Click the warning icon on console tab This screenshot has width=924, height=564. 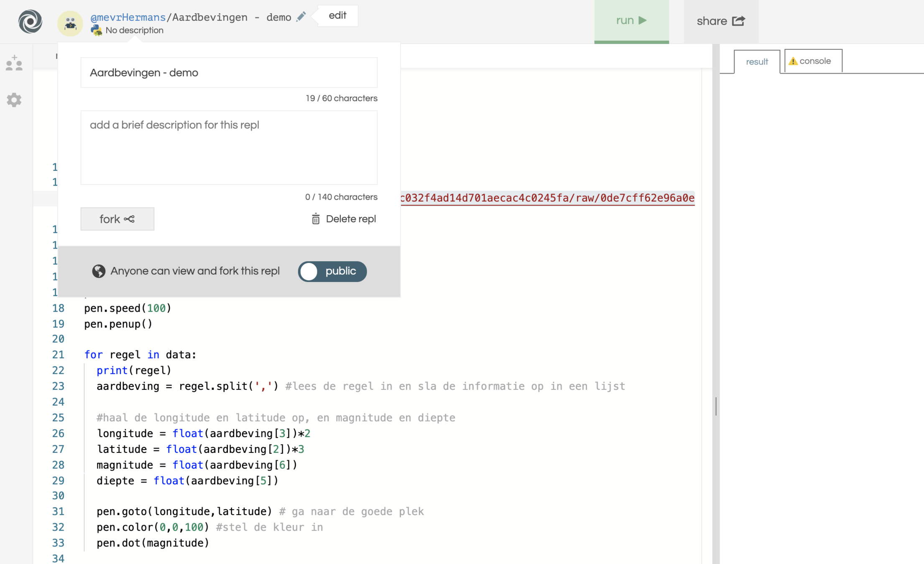click(793, 61)
